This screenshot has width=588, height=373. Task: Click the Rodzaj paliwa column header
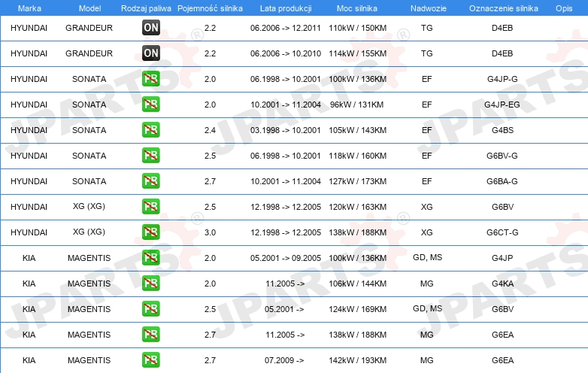[146, 8]
